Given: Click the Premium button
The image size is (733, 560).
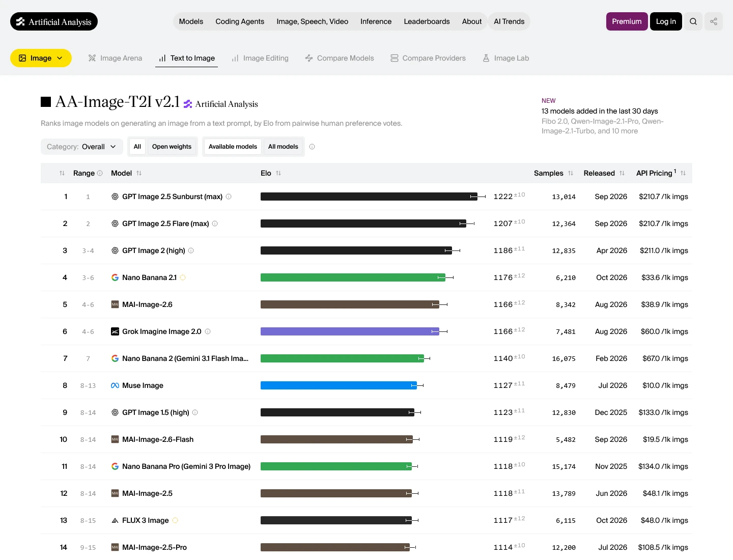Looking at the screenshot, I should tap(627, 21).
